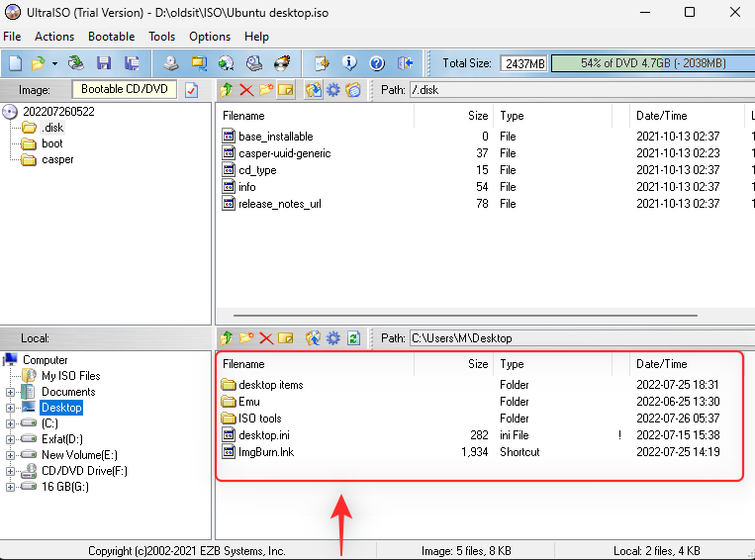Click the checkmark document icon next to Bootable CD/DVD
Viewport: 755px width, 560px height.
pos(192,90)
